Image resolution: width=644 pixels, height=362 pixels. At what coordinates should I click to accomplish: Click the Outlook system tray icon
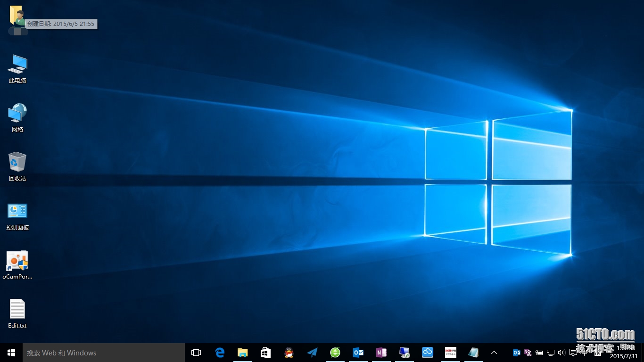pyautogui.click(x=517, y=353)
